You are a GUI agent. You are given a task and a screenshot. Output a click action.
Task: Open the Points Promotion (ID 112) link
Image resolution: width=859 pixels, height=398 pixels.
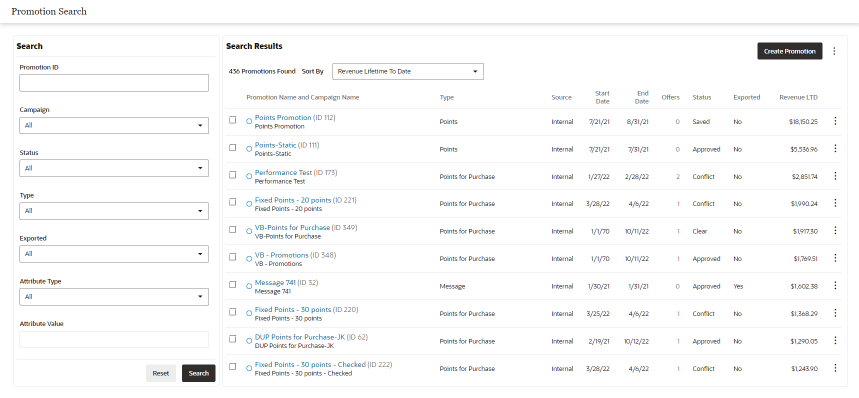[295, 118]
